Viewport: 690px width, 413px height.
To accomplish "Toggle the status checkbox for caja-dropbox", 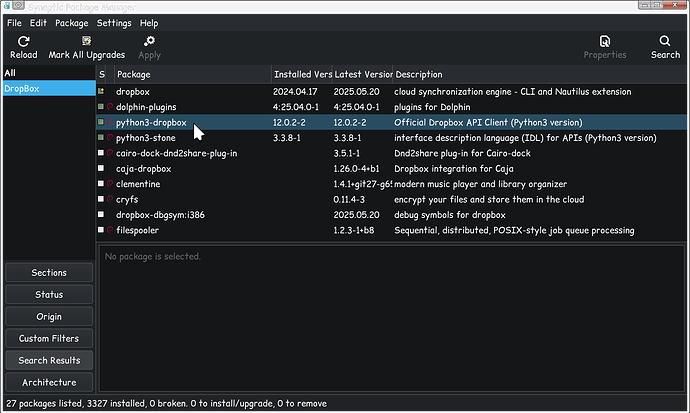I will (101, 168).
